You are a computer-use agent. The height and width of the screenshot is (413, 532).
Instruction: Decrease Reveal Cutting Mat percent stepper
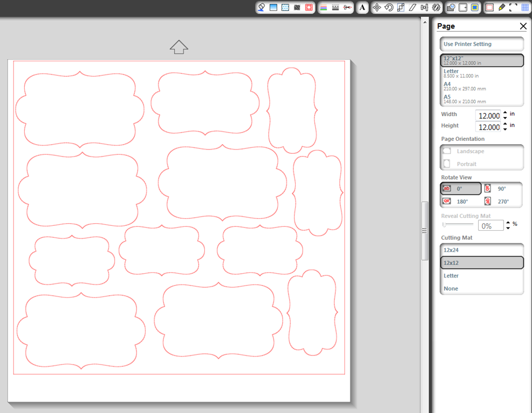[508, 228]
